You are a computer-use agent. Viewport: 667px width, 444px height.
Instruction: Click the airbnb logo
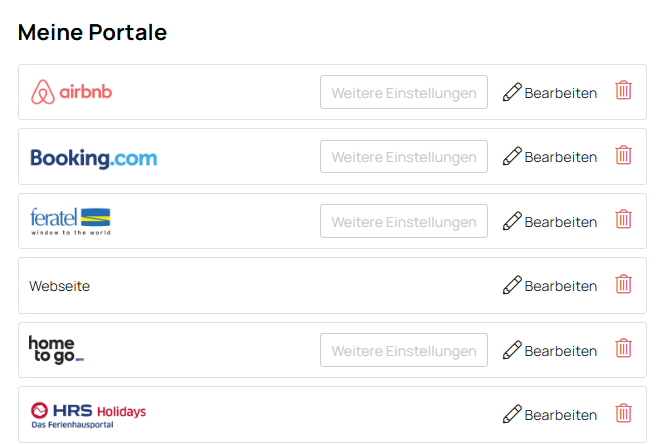tap(71, 92)
